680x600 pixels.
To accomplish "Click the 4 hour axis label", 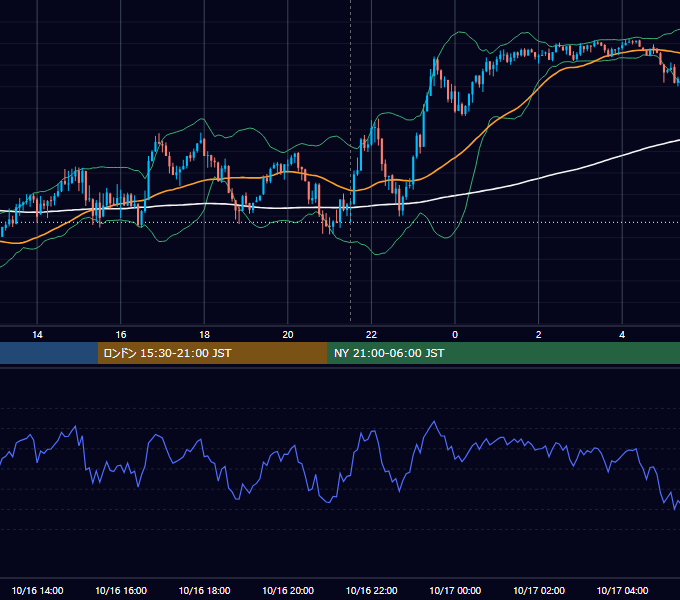I will click(x=622, y=335).
